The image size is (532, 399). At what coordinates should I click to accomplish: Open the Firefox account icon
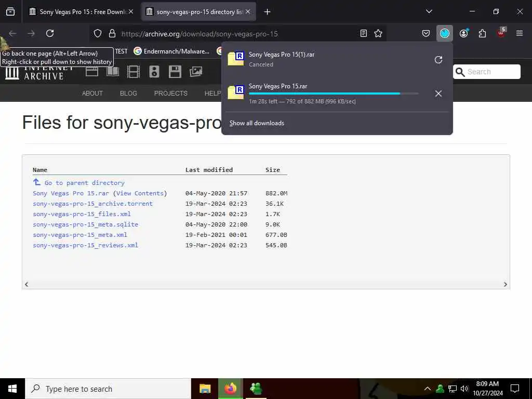point(463,33)
